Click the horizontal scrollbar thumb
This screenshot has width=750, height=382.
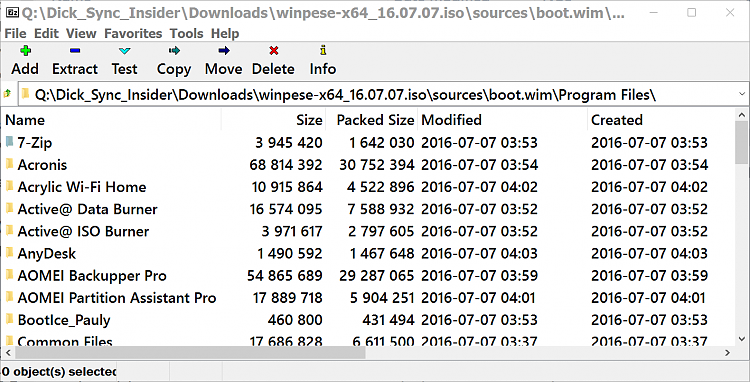click(190, 353)
